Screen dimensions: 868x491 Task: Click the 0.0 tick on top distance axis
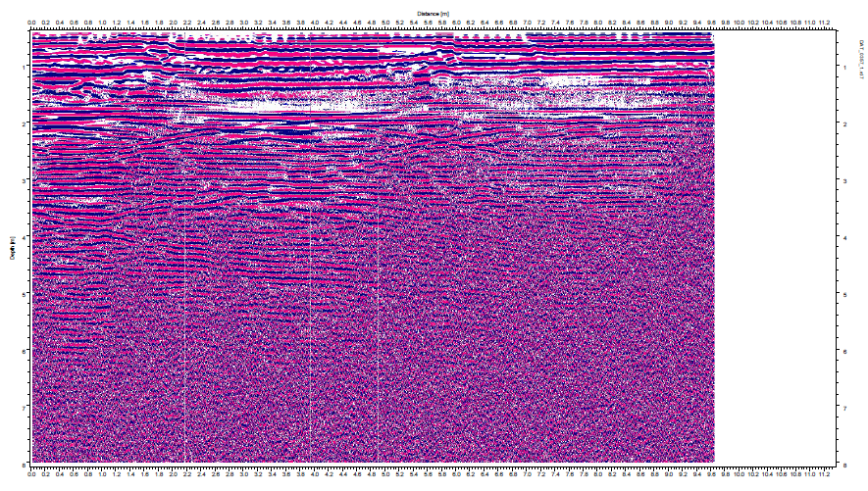point(32,21)
